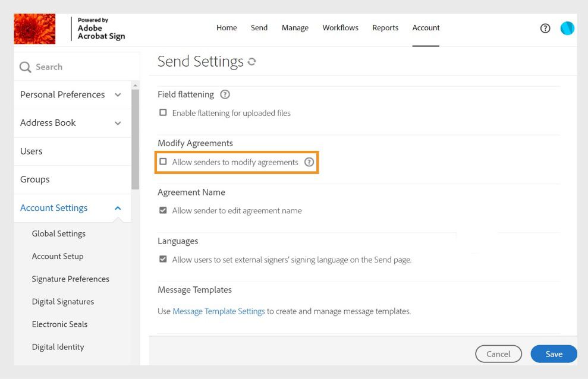Open the Workflows tab
The image size is (588, 379).
point(340,28)
